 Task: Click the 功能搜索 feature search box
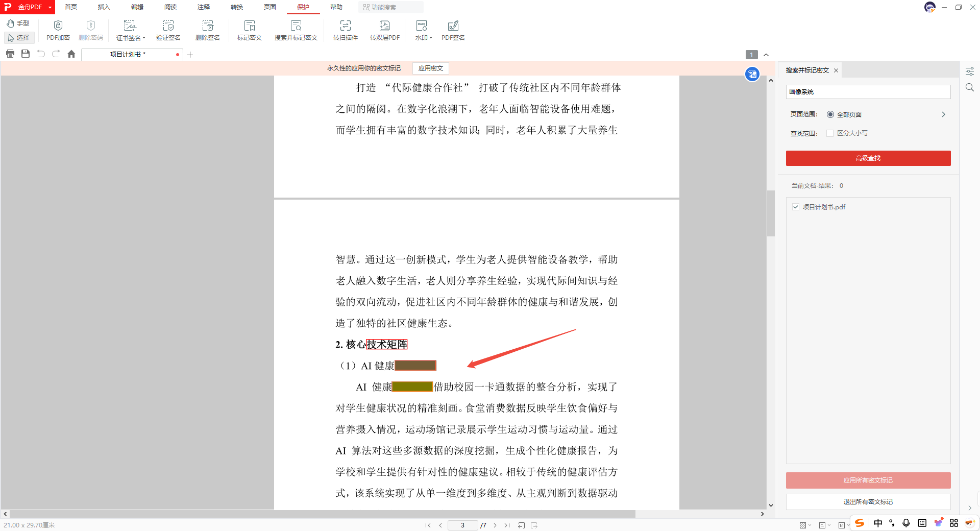point(391,7)
